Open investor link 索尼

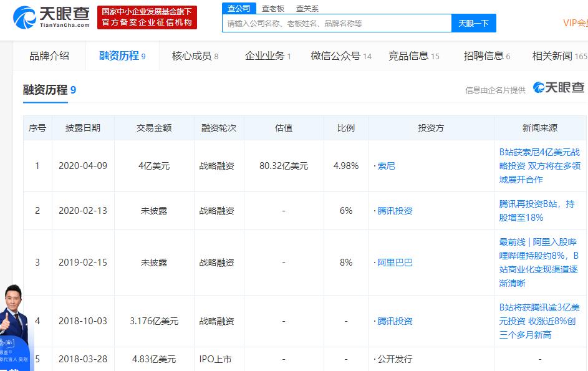pos(387,166)
